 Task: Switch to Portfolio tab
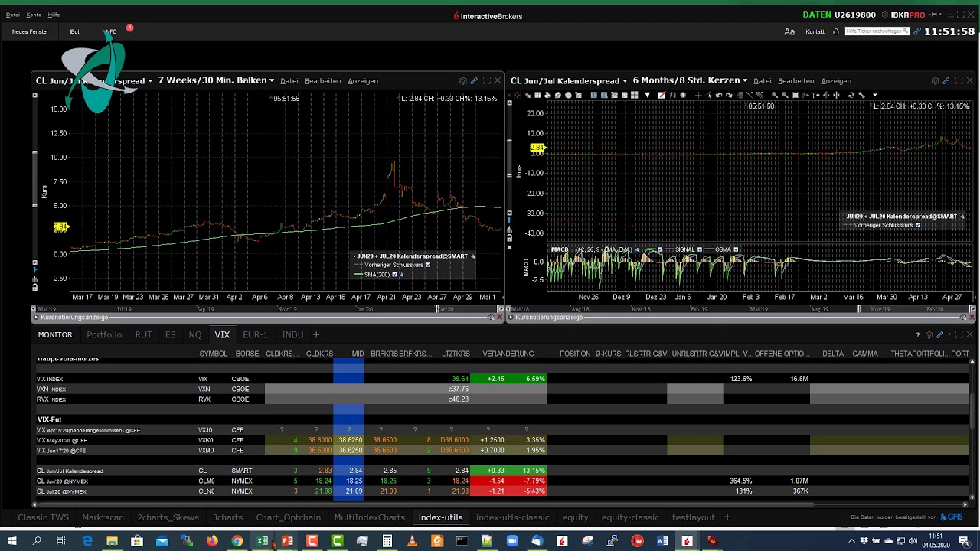[x=104, y=335]
